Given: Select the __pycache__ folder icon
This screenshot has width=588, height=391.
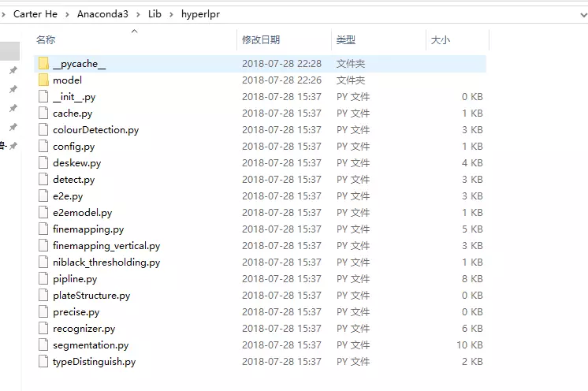Looking at the screenshot, I should (x=43, y=63).
